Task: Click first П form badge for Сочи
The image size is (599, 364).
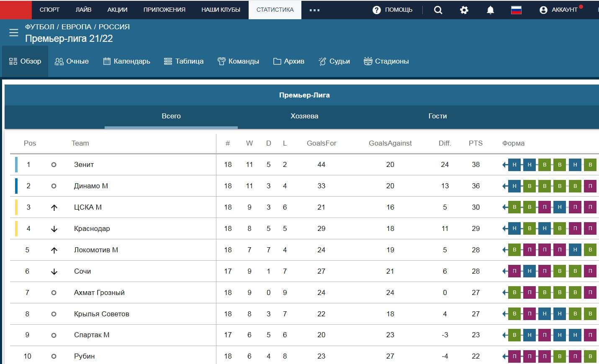Action: tap(514, 272)
